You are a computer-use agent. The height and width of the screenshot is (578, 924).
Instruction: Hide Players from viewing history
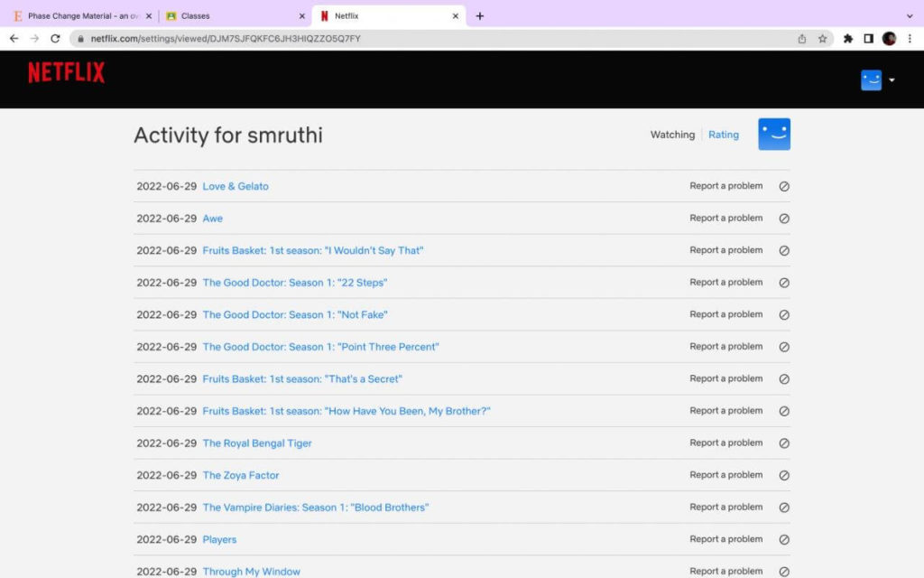point(784,540)
